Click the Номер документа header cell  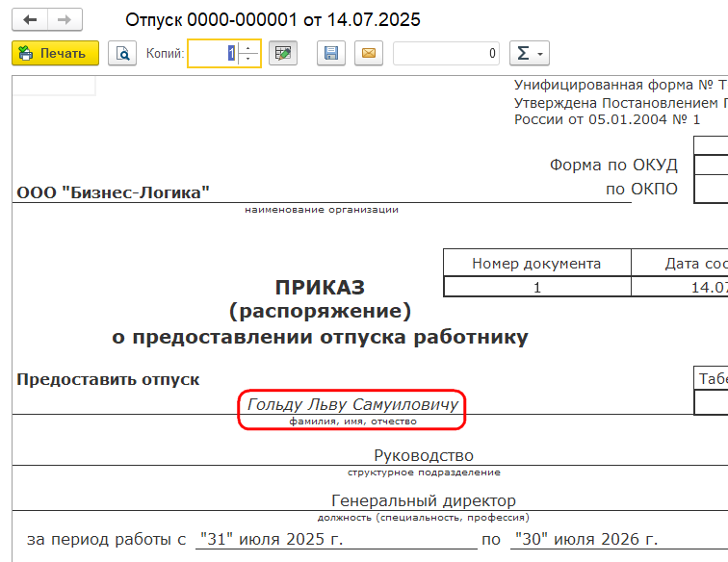pos(536,263)
